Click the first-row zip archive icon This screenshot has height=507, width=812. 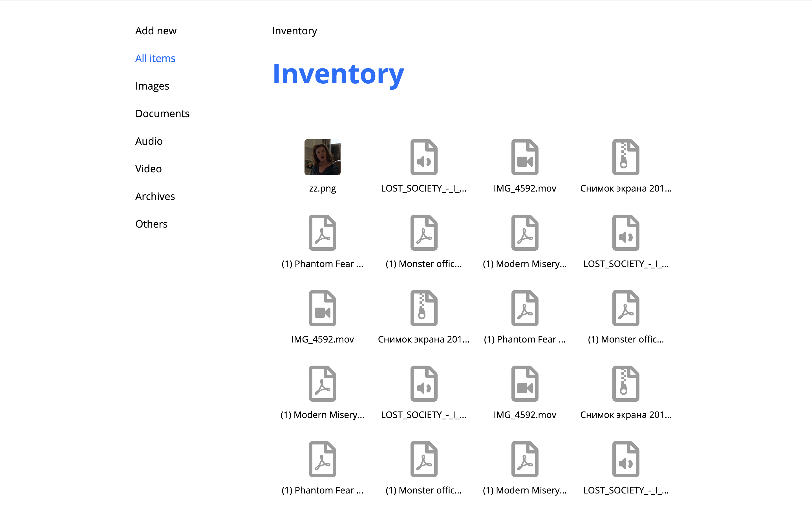[x=625, y=157]
